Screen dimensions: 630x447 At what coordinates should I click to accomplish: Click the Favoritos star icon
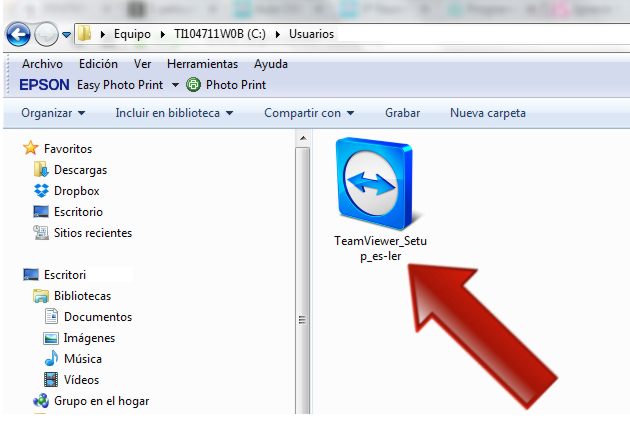(31, 148)
